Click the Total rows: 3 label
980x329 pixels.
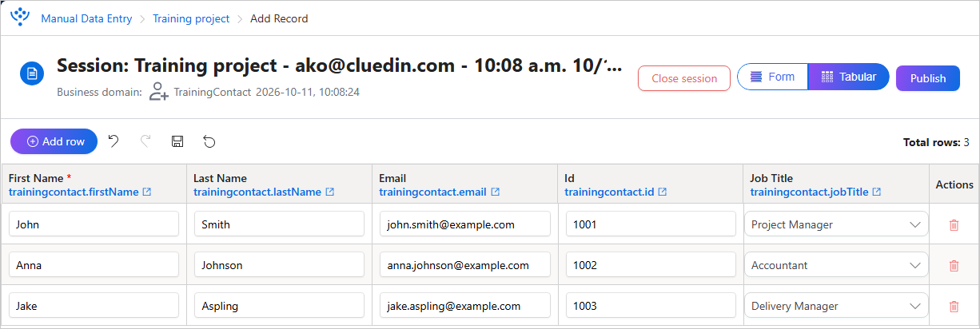pos(936,142)
